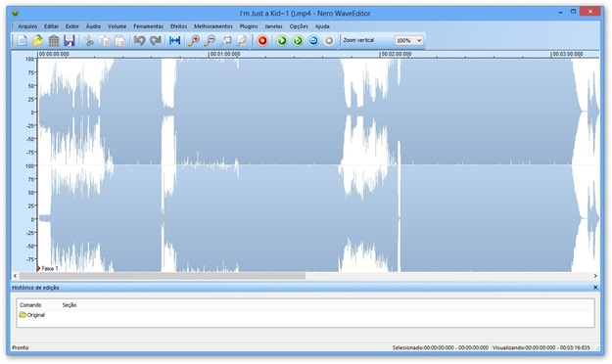The image size is (612, 364).
Task: Stop playback with the gray stop button
Action: pyautogui.click(x=329, y=40)
